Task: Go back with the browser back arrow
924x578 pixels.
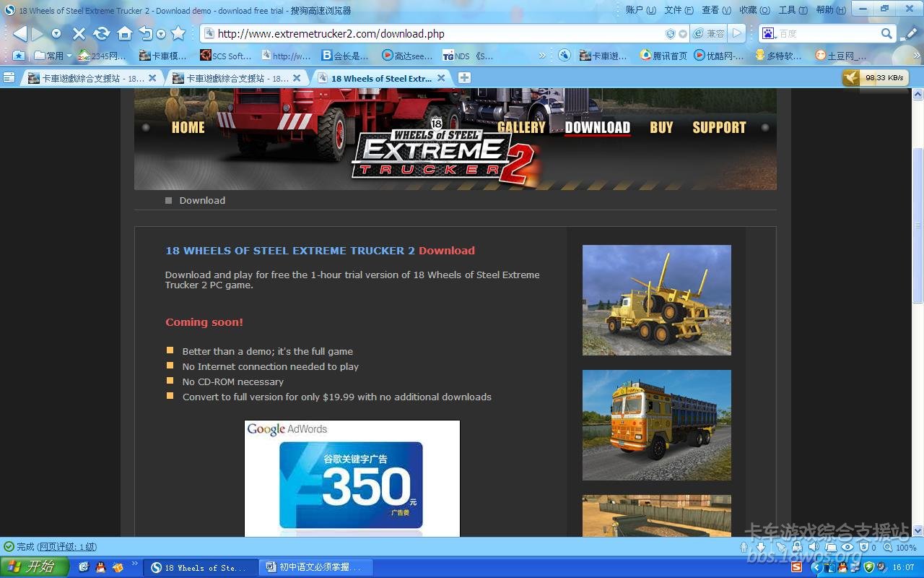Action: pos(19,33)
